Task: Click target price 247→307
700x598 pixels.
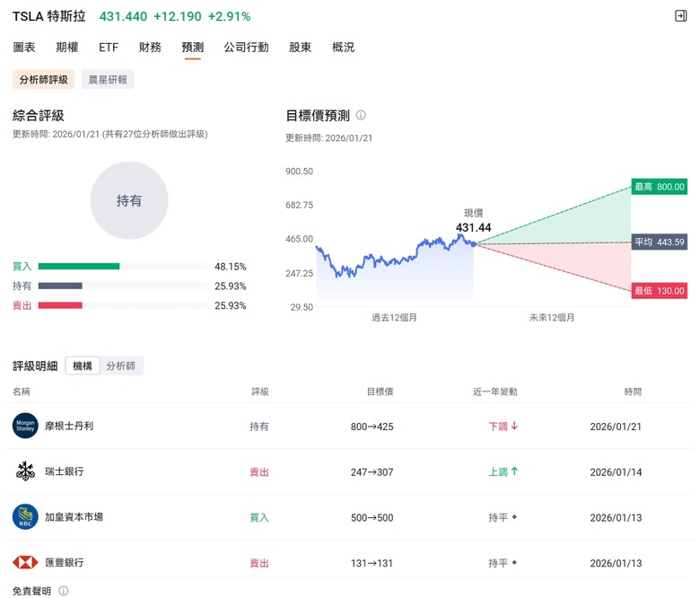Action: 372,472
